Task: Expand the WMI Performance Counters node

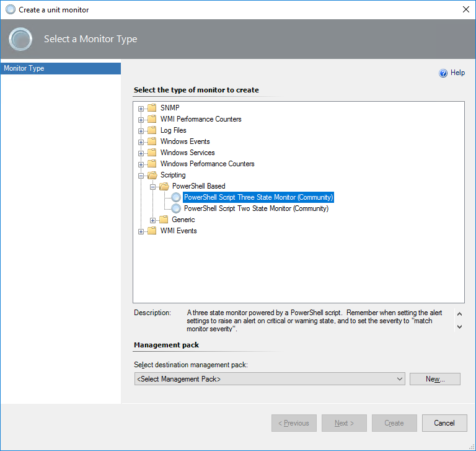Action: [x=141, y=120]
